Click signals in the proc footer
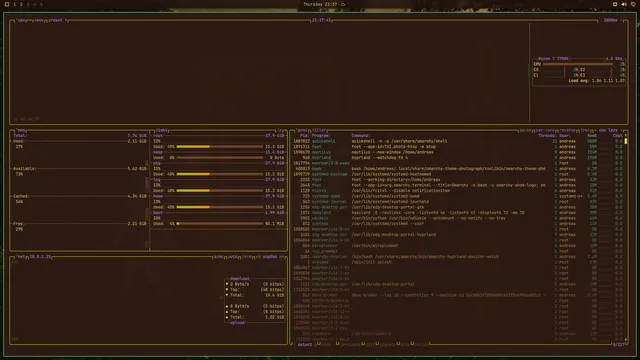This screenshot has height=360, width=640. click(387, 344)
